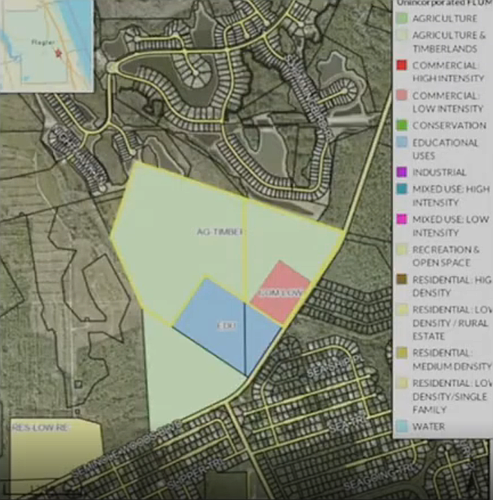This screenshot has width=493, height=500.
Task: Click the Mixed Use: Low Intensity magenta swatch
Action: [402, 219]
